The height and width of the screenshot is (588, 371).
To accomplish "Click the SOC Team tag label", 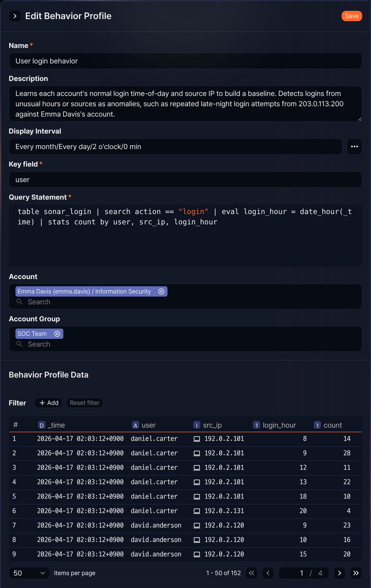I will [32, 334].
